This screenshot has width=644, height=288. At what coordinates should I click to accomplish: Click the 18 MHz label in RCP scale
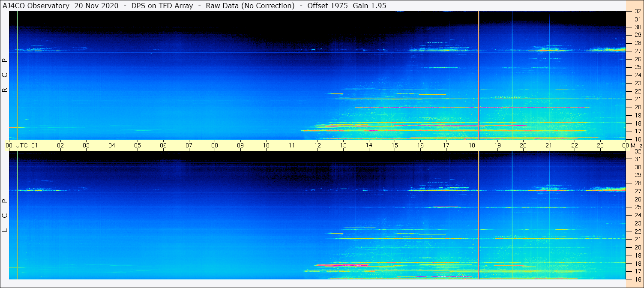(x=638, y=123)
